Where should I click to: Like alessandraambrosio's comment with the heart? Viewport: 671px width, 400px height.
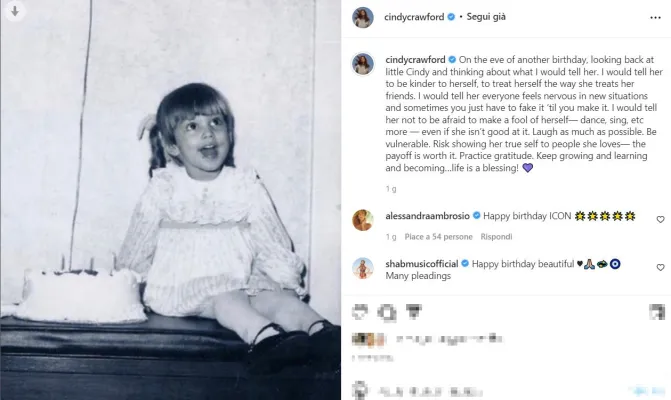pos(660,219)
